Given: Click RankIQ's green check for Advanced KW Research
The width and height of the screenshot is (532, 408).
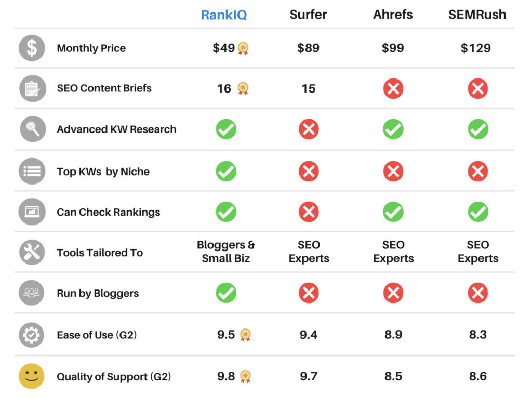Looking at the screenshot, I should click(226, 129).
